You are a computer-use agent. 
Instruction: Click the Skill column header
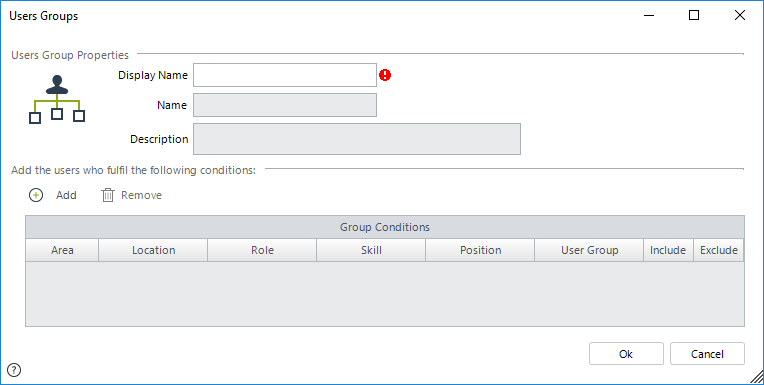(371, 250)
